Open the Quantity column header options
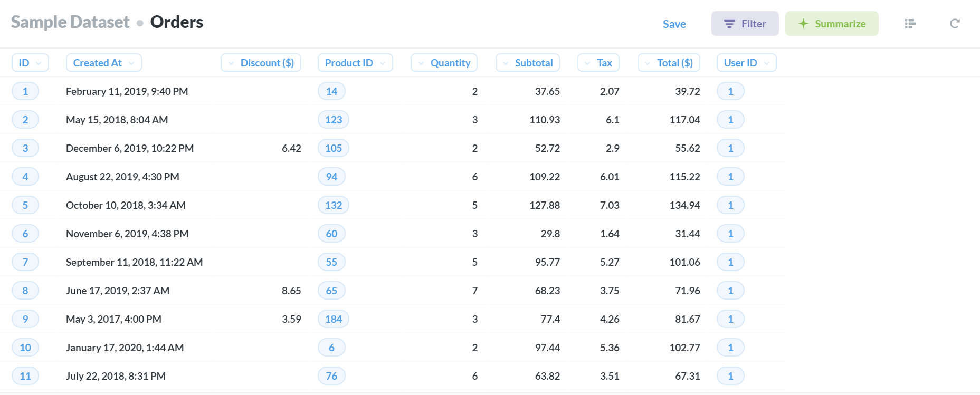The width and height of the screenshot is (980, 395). click(x=444, y=63)
